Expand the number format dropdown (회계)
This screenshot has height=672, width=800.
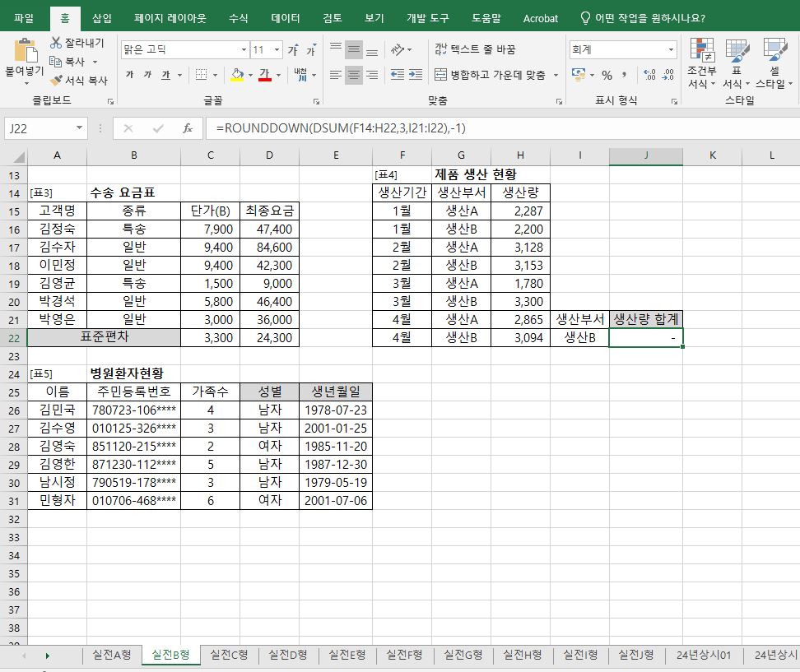click(671, 50)
